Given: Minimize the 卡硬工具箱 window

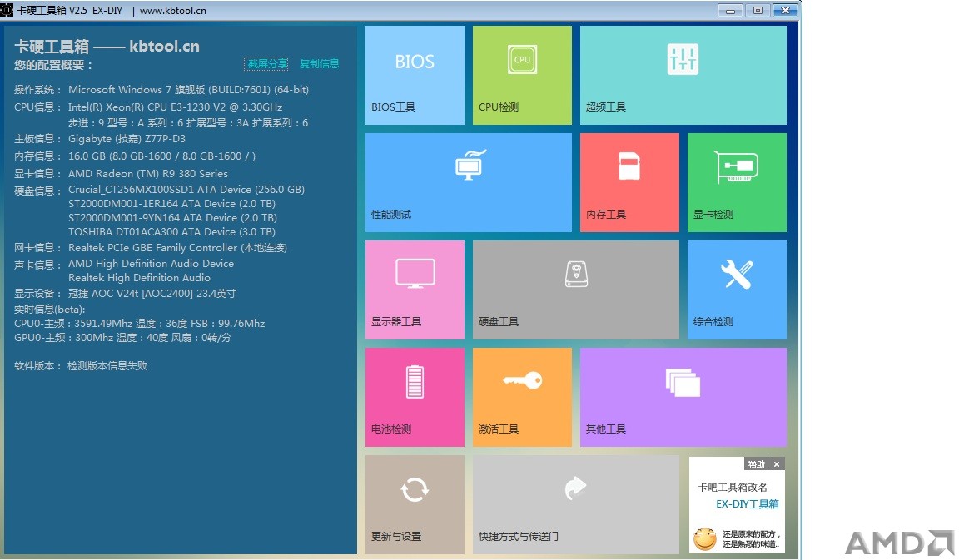Looking at the screenshot, I should [730, 10].
